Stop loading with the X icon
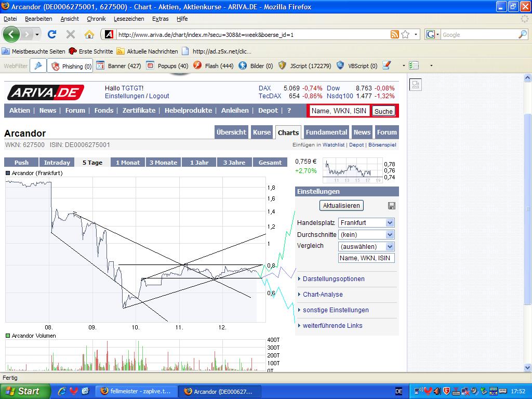The height and width of the screenshot is (399, 532). [x=71, y=34]
